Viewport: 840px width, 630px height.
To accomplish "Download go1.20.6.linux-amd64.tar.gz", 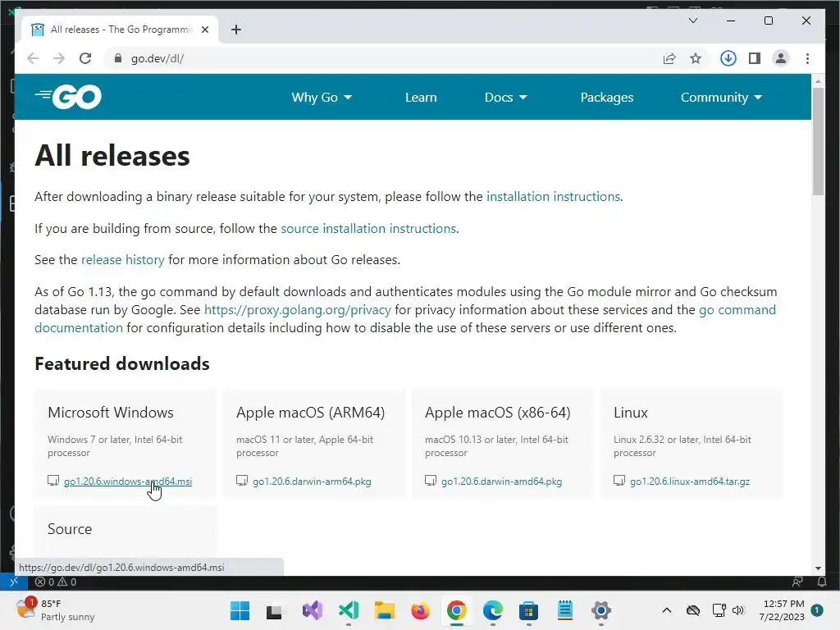I will click(689, 481).
